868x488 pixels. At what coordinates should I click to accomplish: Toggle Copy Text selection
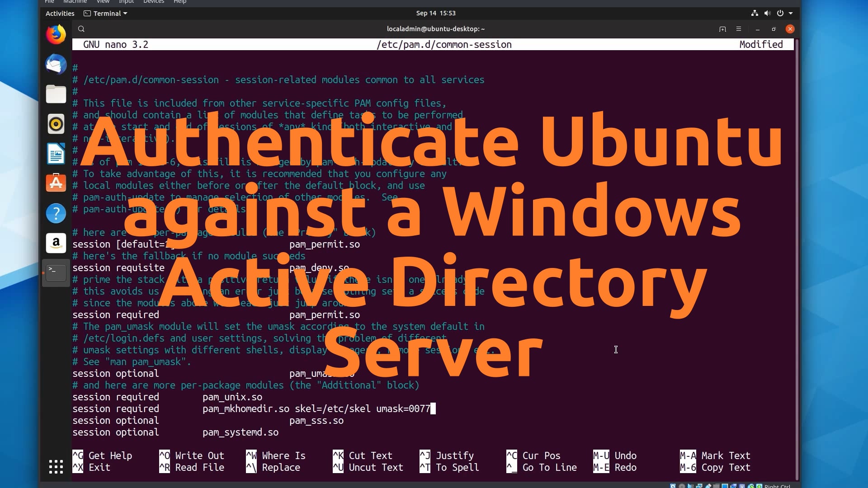(726, 467)
